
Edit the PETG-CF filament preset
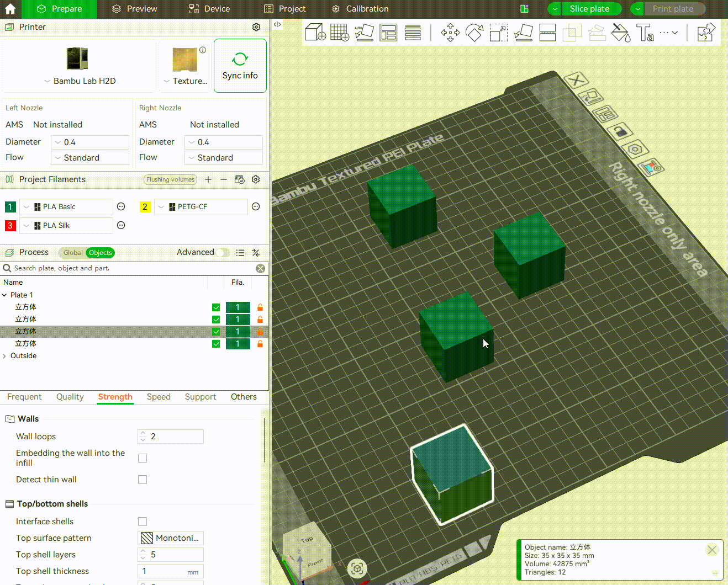[x=256, y=206]
